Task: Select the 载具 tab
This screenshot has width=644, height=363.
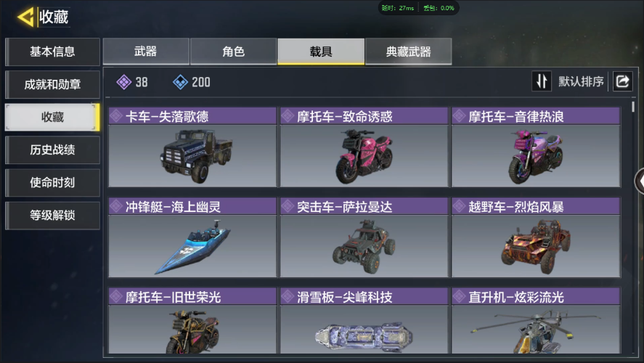Action: [x=321, y=52]
